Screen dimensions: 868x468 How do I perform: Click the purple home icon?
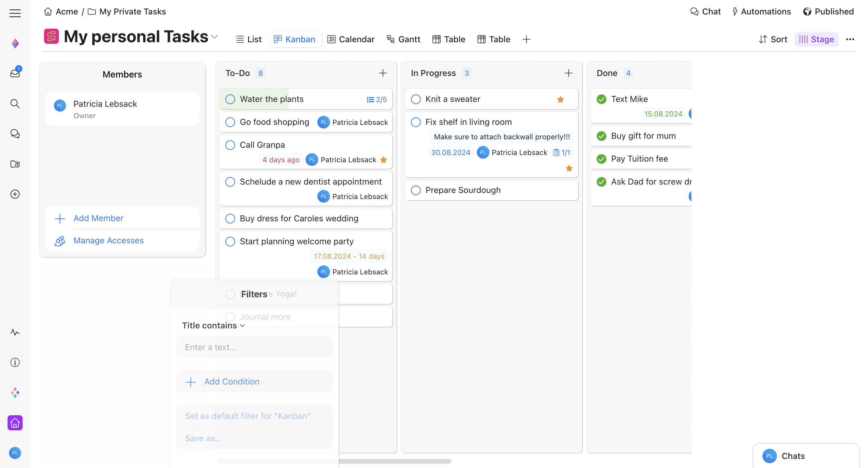pos(15,422)
